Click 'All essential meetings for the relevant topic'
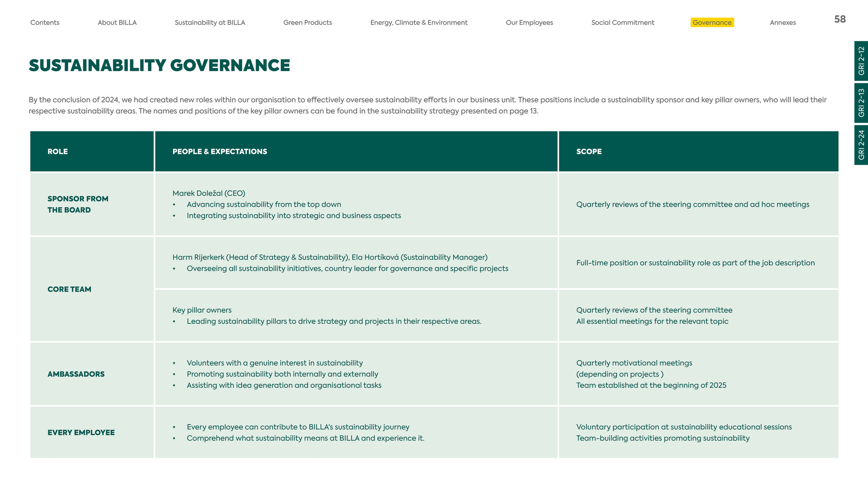 pos(652,321)
